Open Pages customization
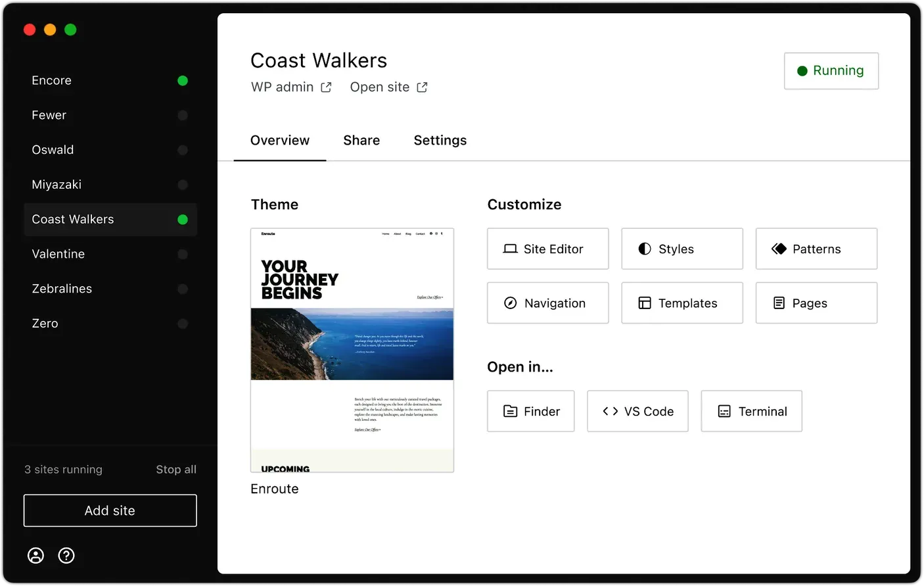The image size is (924, 586). coord(816,303)
